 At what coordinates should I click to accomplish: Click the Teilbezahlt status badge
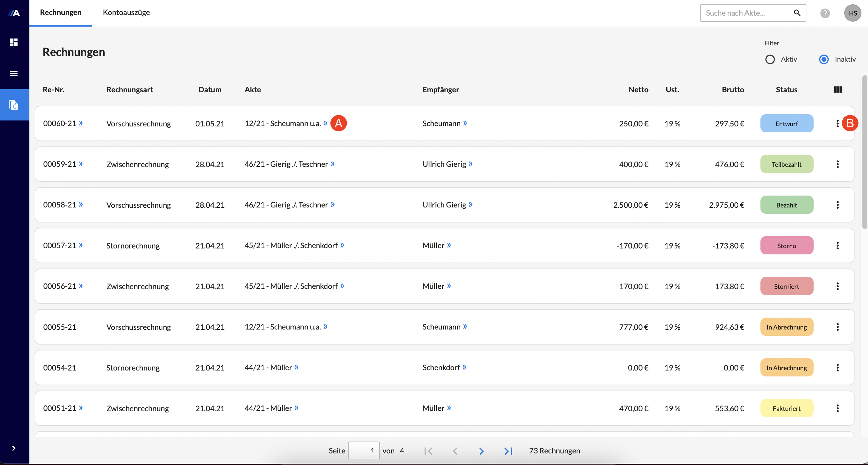pos(786,164)
